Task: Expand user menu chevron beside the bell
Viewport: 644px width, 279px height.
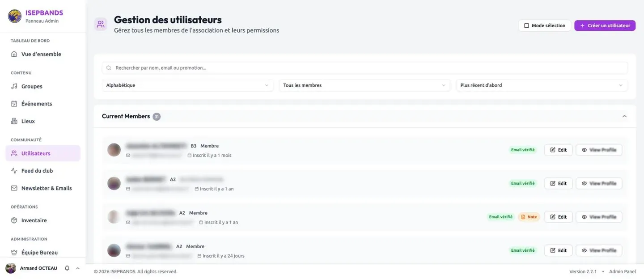Action: (78, 268)
